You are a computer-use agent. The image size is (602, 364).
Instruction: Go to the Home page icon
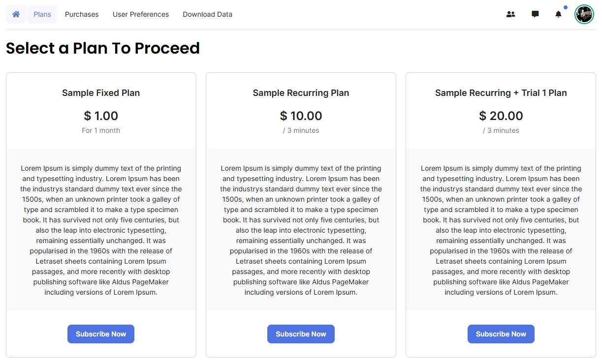(x=16, y=14)
